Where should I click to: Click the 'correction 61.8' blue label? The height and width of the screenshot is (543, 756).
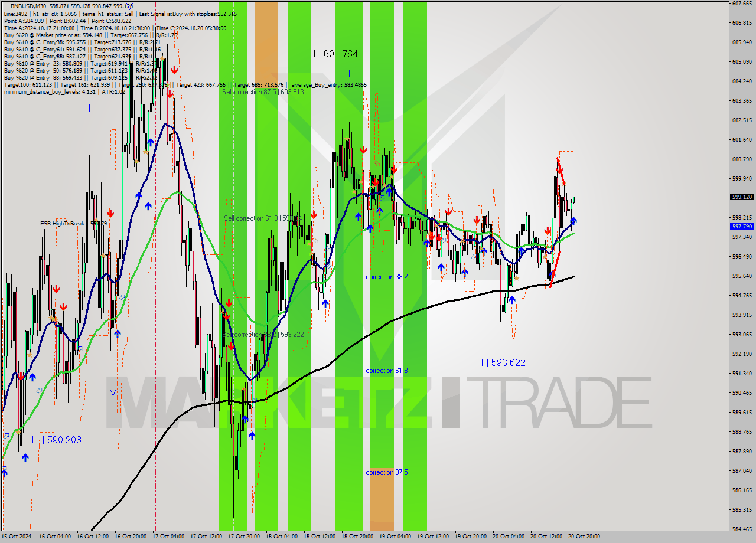[387, 371]
